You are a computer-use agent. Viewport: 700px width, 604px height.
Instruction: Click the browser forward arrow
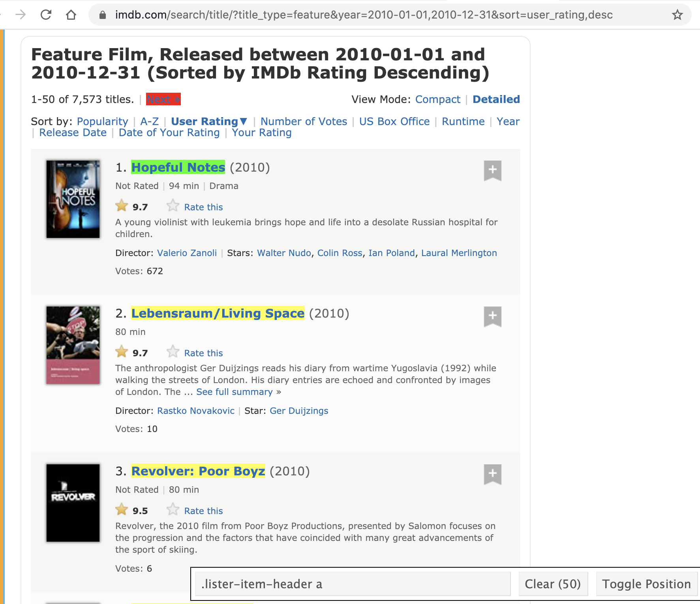point(21,15)
